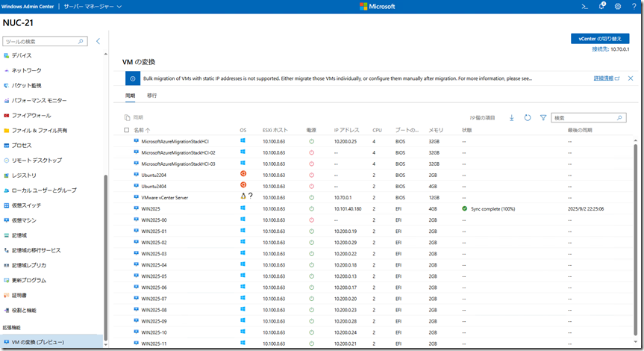
Task: Expand the サーバー マネージャー dropdown
Action: pos(88,7)
